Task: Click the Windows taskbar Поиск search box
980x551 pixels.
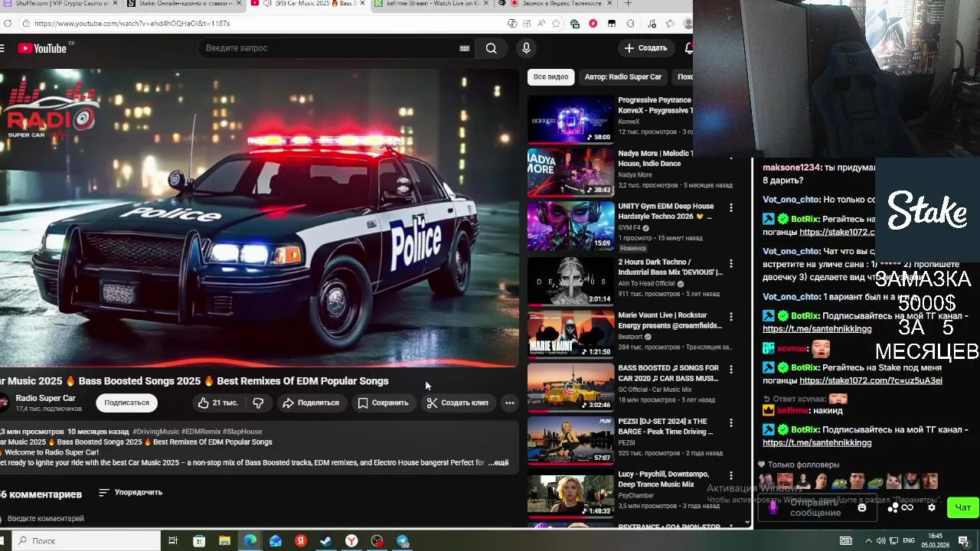Action: [x=84, y=541]
